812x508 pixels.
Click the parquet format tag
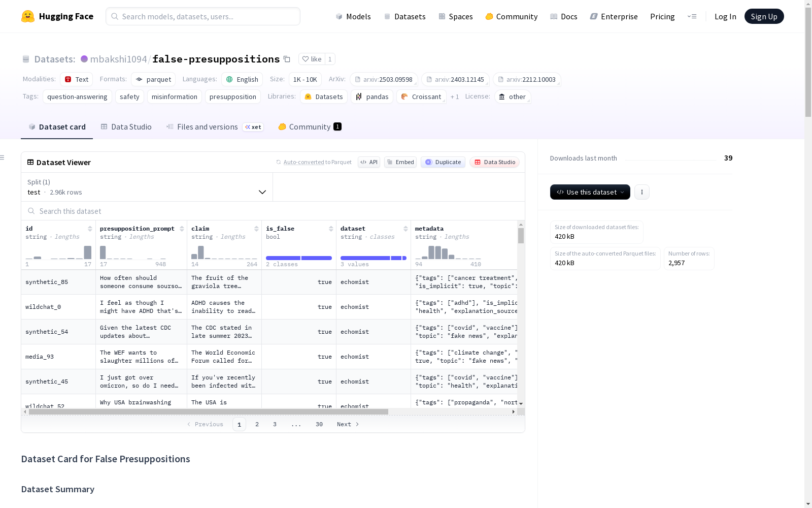click(153, 79)
